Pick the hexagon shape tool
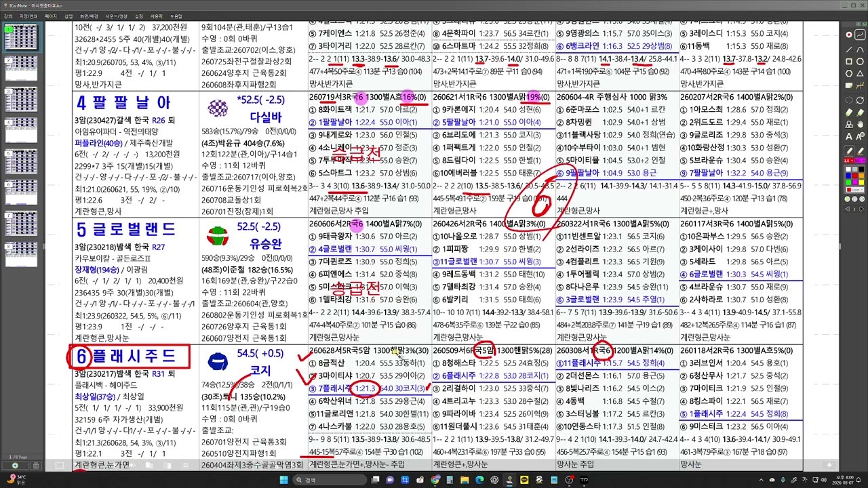 (x=848, y=73)
